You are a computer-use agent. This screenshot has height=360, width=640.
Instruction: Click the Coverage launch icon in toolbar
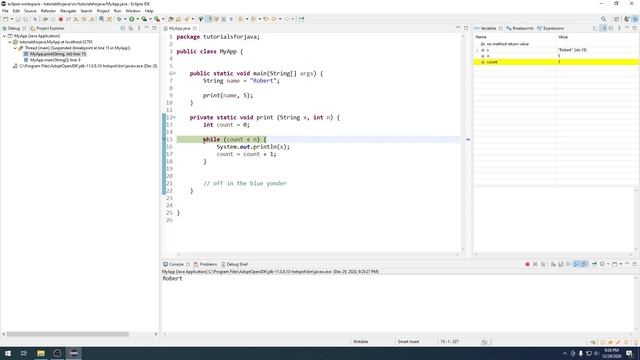144,19
